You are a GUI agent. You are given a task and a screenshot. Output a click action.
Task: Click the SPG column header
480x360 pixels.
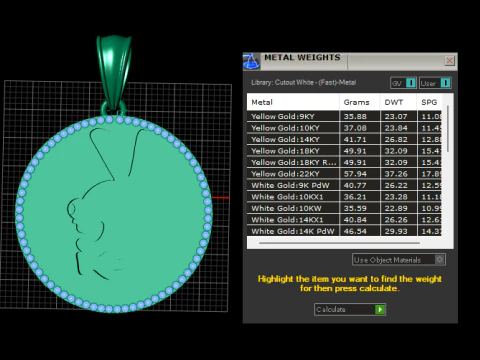click(429, 102)
